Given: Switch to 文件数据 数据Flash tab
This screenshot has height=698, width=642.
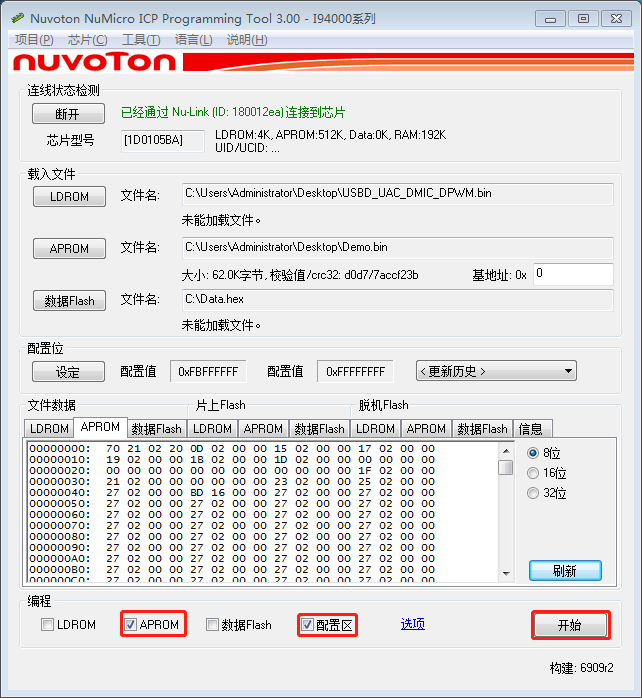Looking at the screenshot, I should point(157,429).
